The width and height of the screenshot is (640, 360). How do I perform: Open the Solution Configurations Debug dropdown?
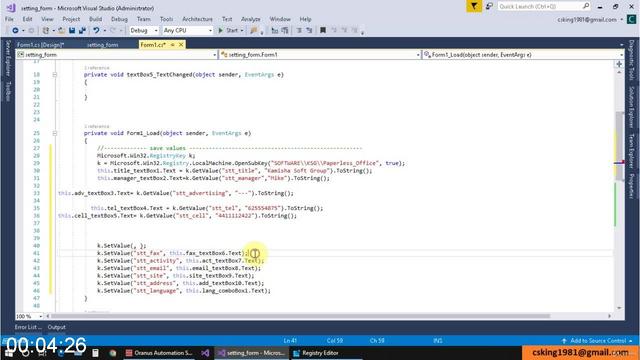click(x=144, y=31)
